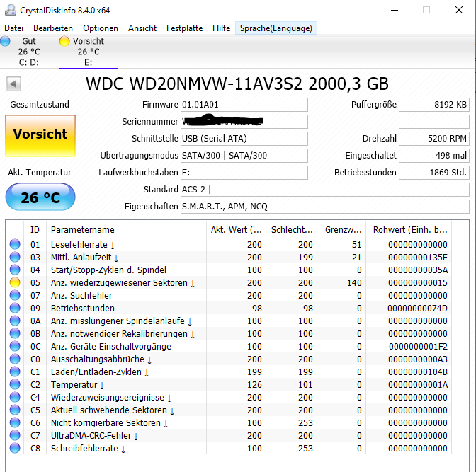
Task: Open the Sprache(Language) menu
Action: pyautogui.click(x=276, y=28)
